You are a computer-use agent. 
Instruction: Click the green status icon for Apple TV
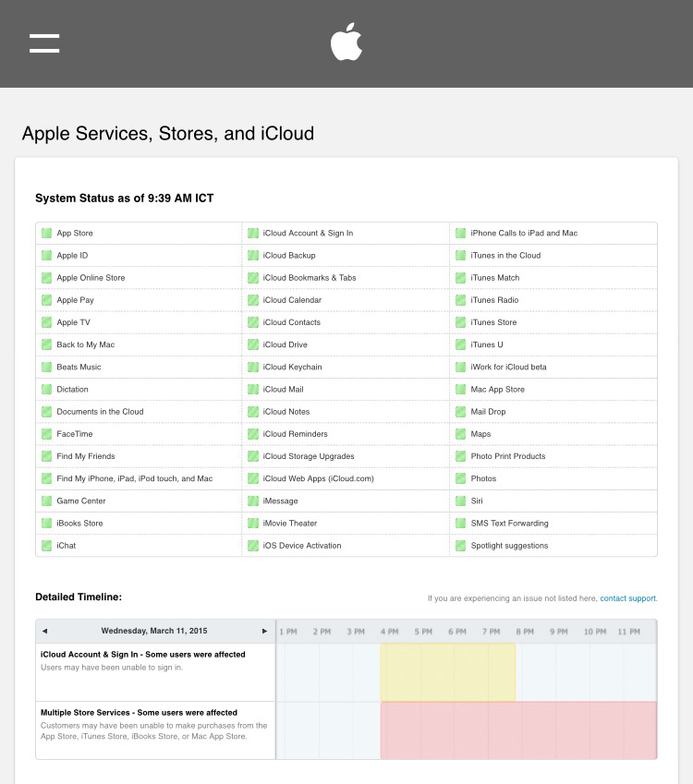[x=46, y=322]
